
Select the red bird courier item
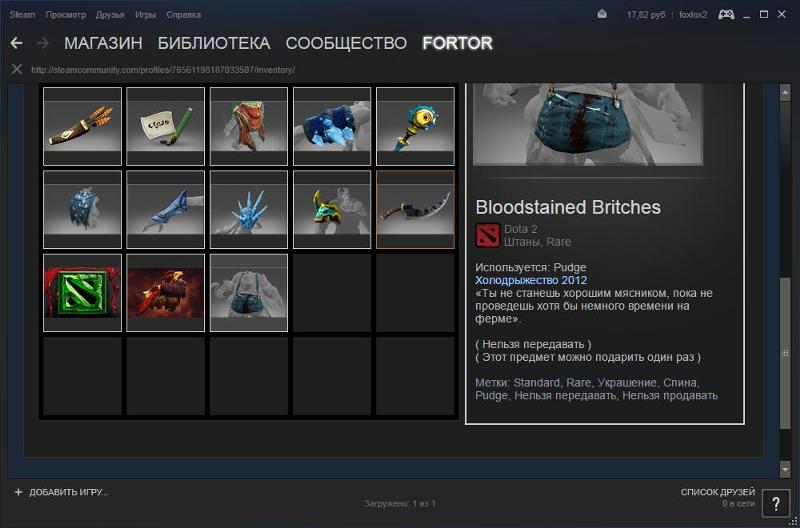(165, 293)
